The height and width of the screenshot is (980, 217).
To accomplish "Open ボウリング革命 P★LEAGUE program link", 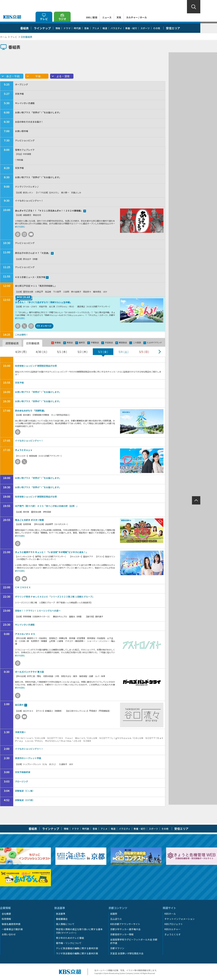I will (54, 596).
